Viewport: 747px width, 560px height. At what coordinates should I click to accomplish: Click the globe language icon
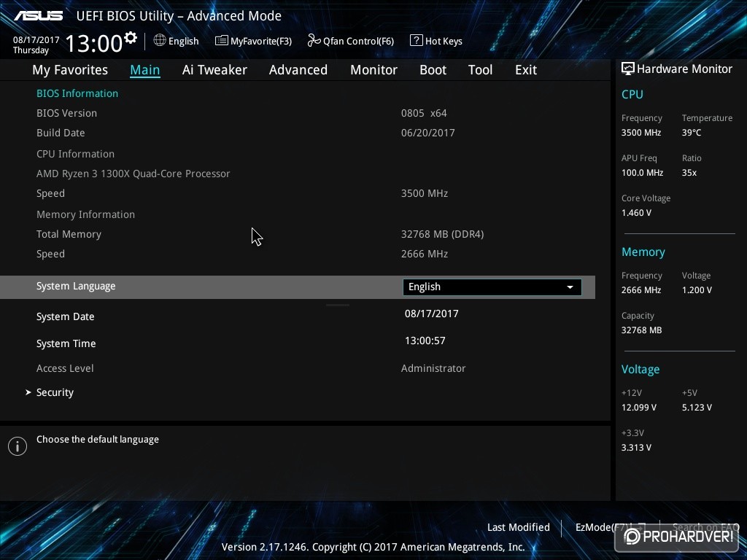coord(160,41)
